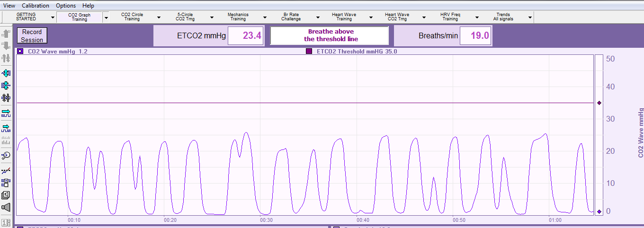Click the numbered display icon at sidebar bottom

click(6, 222)
